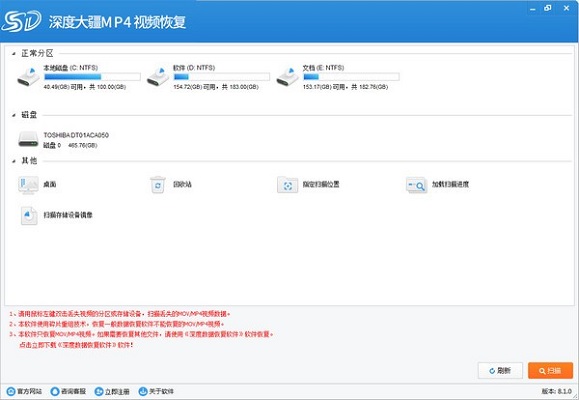Viewport: 579px width, 400px height.
Task: Choose the Recycle Bin (回收站) icon
Action: [158, 184]
